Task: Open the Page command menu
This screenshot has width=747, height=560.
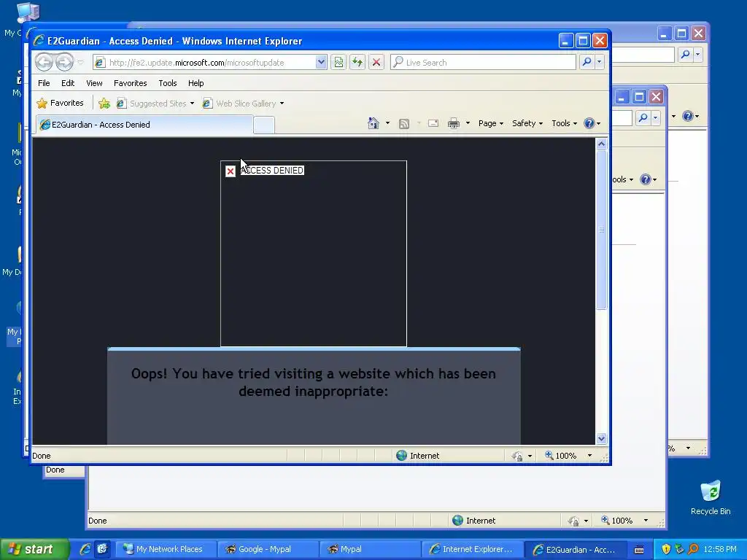Action: 491,123
